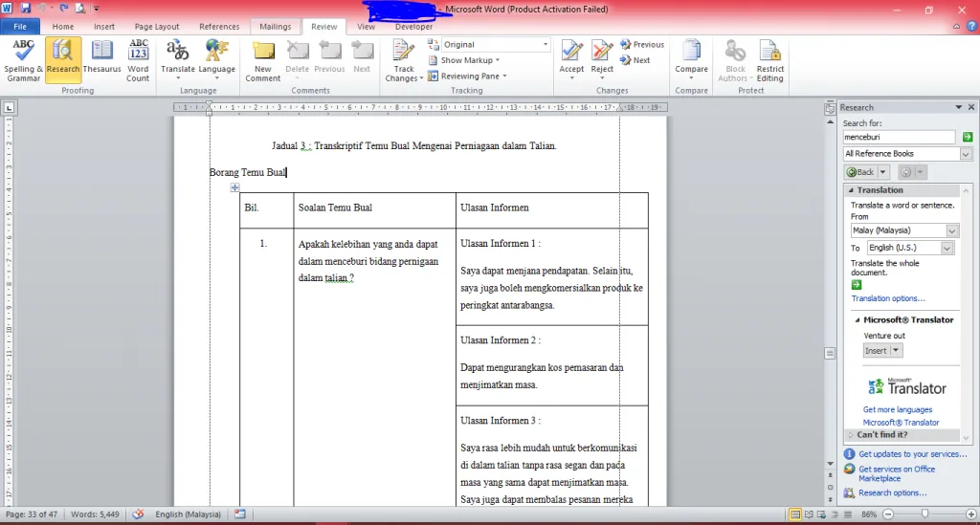Switch to the Home tab
The image size is (980, 525).
63,27
